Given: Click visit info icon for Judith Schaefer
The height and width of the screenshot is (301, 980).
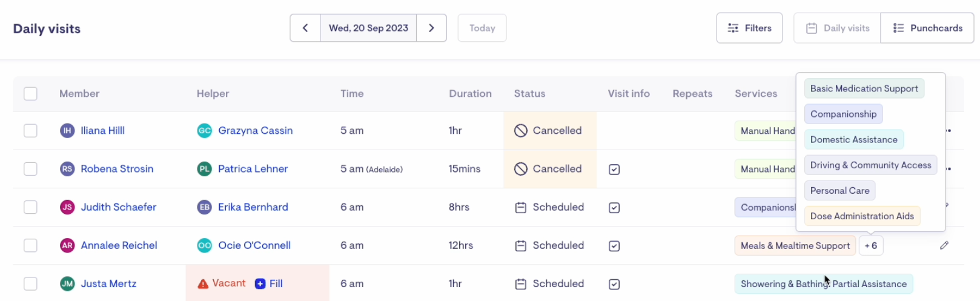Looking at the screenshot, I should click(614, 208).
